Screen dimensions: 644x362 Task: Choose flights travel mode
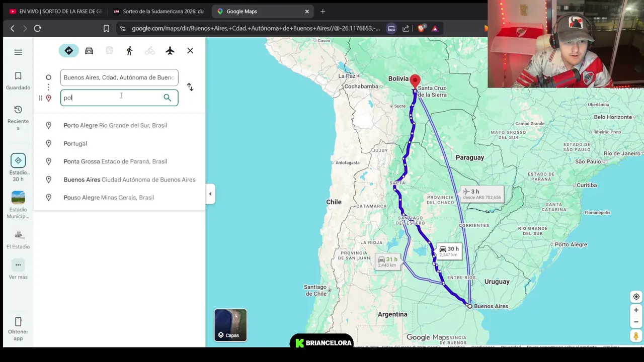coord(170,51)
